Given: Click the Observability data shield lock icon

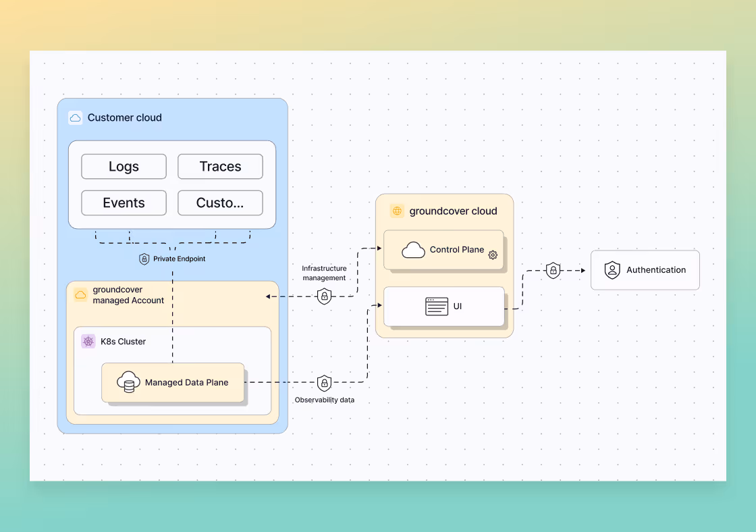Looking at the screenshot, I should [x=325, y=383].
